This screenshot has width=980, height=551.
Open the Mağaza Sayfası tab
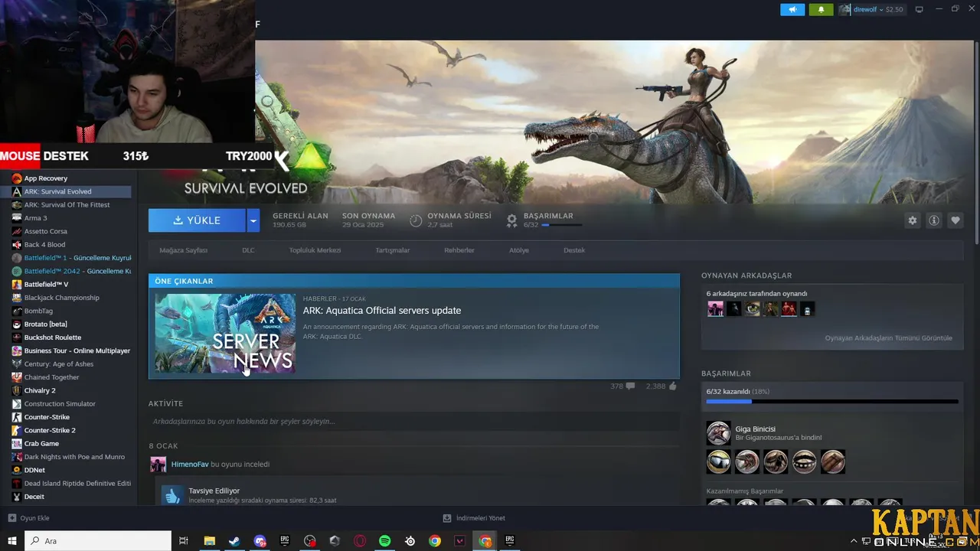click(183, 250)
